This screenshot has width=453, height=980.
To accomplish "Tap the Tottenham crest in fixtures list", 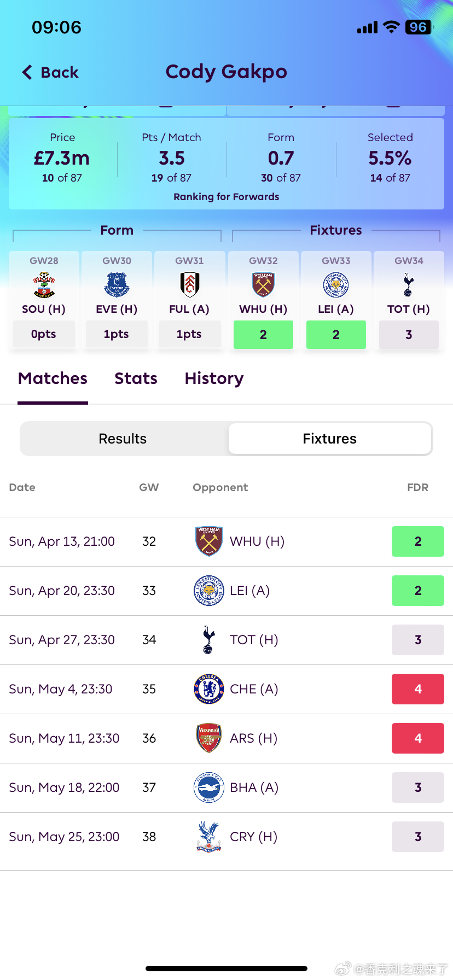I will coord(208,640).
